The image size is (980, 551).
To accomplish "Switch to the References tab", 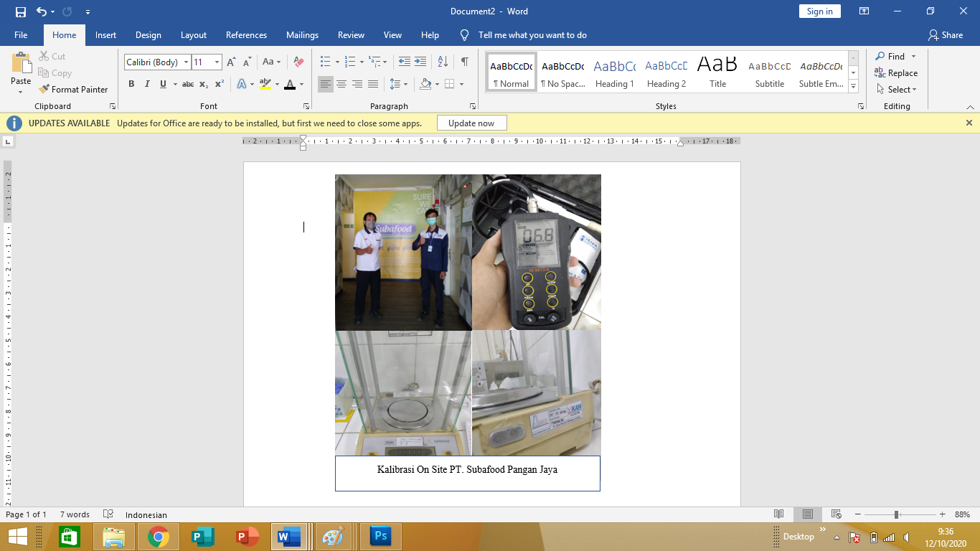I will coord(246,35).
